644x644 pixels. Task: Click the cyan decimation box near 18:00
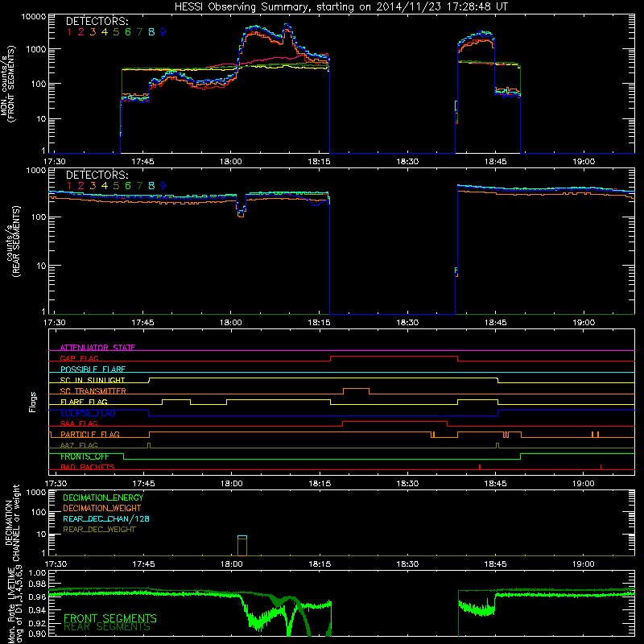click(x=242, y=537)
